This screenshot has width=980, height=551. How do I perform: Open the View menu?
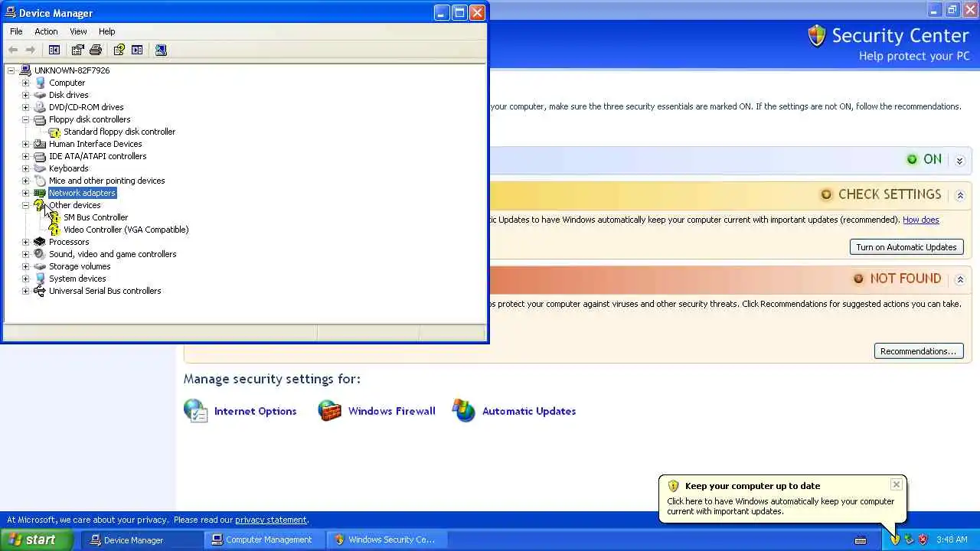pyautogui.click(x=78, y=31)
